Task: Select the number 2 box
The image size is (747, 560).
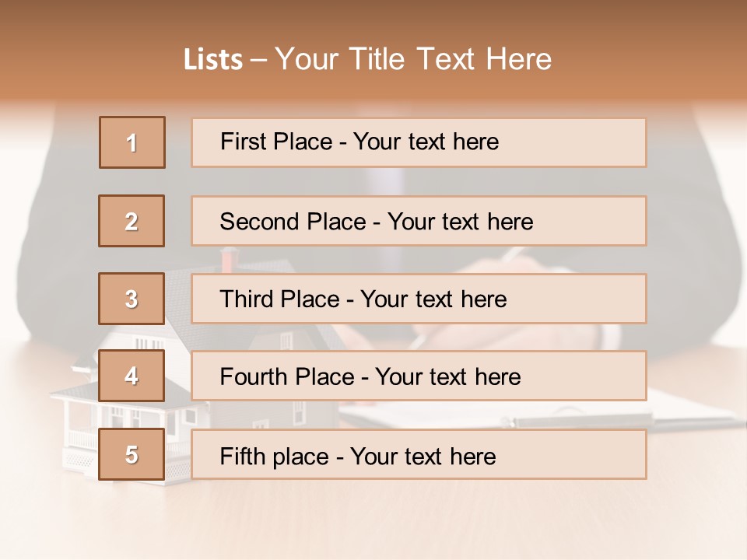Action: tap(132, 221)
